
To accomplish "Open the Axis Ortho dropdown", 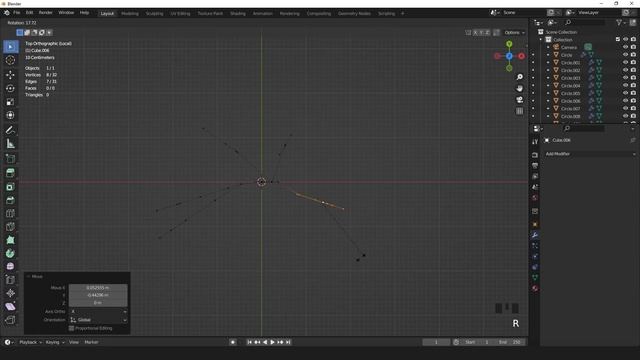I will pyautogui.click(x=98, y=311).
